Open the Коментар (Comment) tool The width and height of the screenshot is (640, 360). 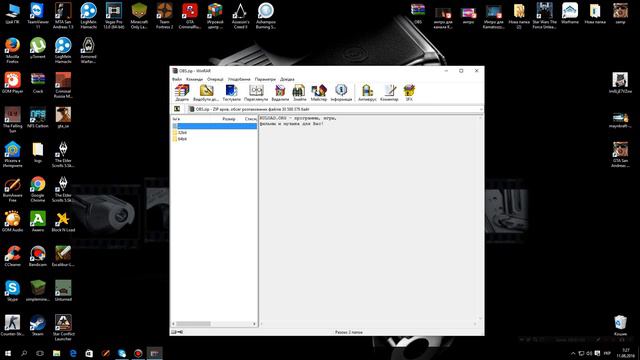[389, 93]
